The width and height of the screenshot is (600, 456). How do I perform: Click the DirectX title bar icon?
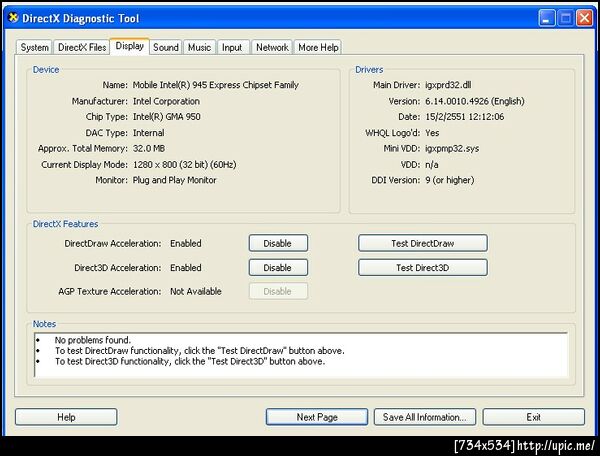tap(13, 18)
